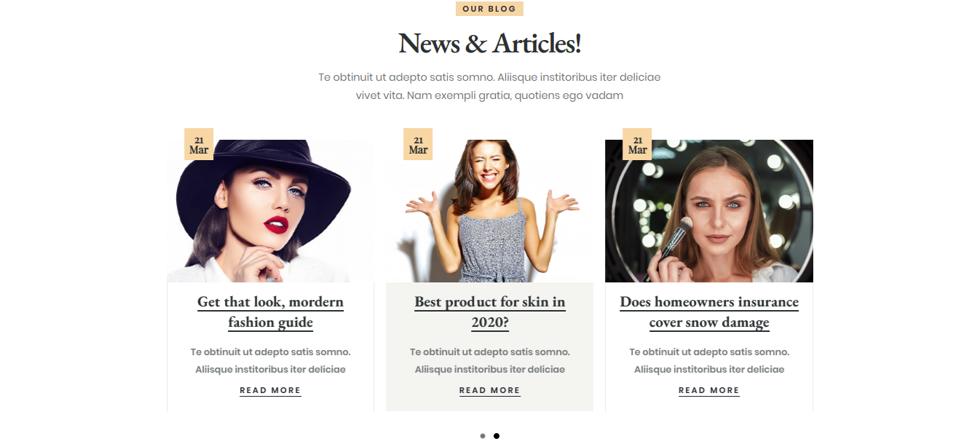Open the 'Get that look, mordern fashion guide' article title

click(x=270, y=312)
